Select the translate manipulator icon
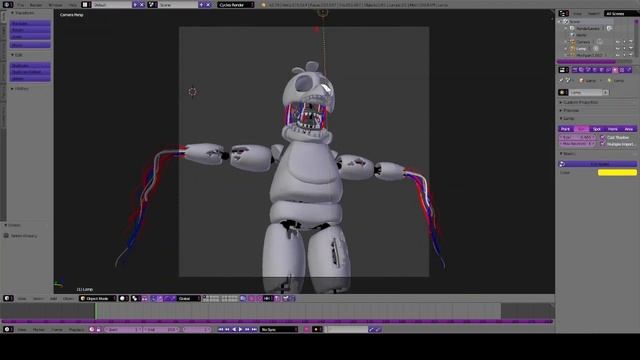The height and width of the screenshot is (360, 640). pos(160,298)
